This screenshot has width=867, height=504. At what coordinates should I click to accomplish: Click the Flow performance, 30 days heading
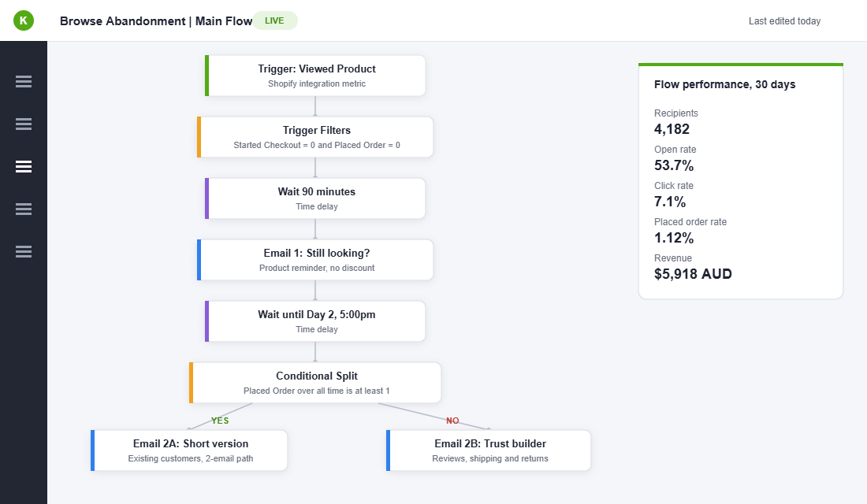point(724,84)
